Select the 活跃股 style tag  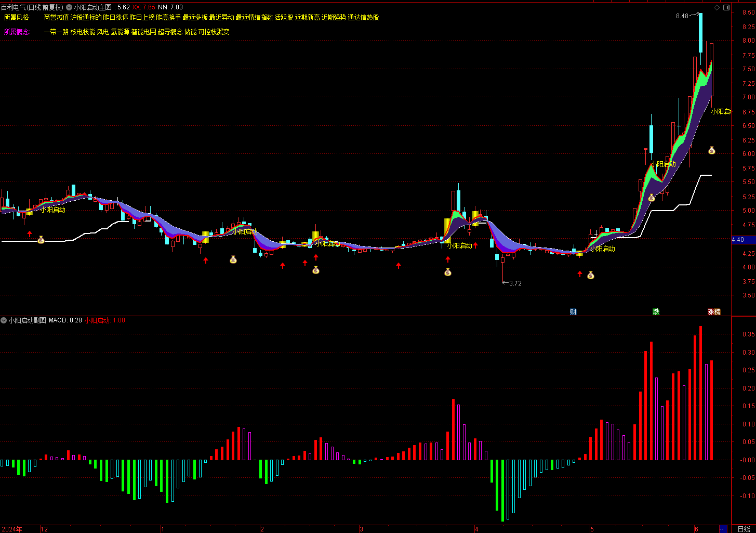coord(284,17)
